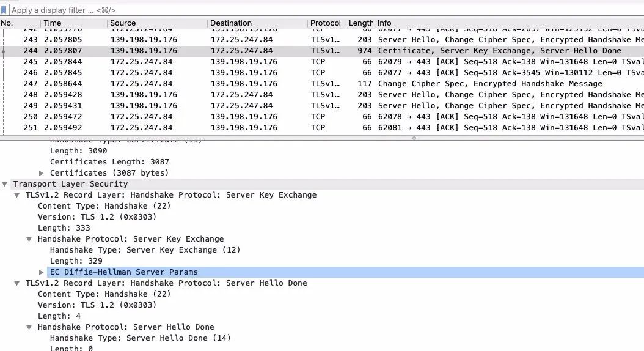Collapse Handshake Protocol: Server Hello Done node
The image size is (644, 351).
coord(29,327)
